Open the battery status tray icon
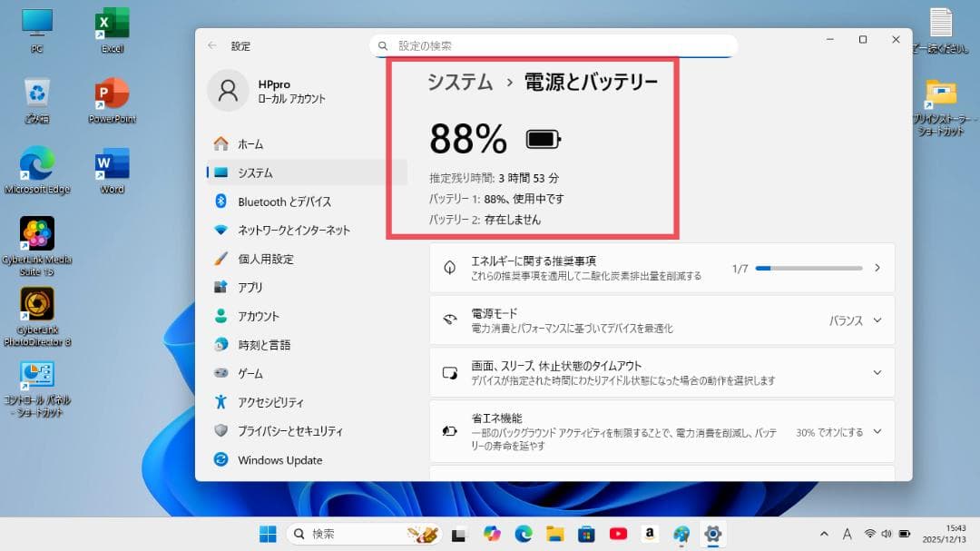 coord(904,534)
